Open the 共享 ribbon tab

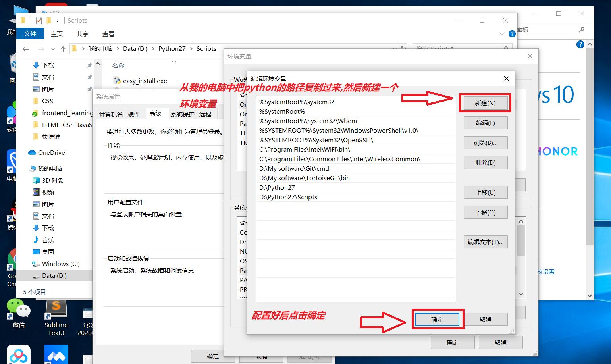[83, 34]
